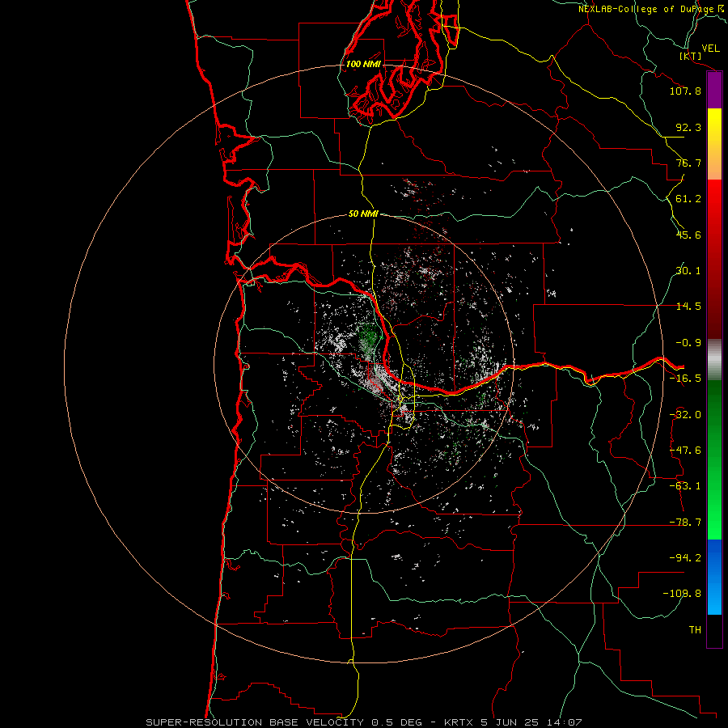Click the 50 NMI range ring label
The image size is (728, 728).
pyautogui.click(x=363, y=214)
